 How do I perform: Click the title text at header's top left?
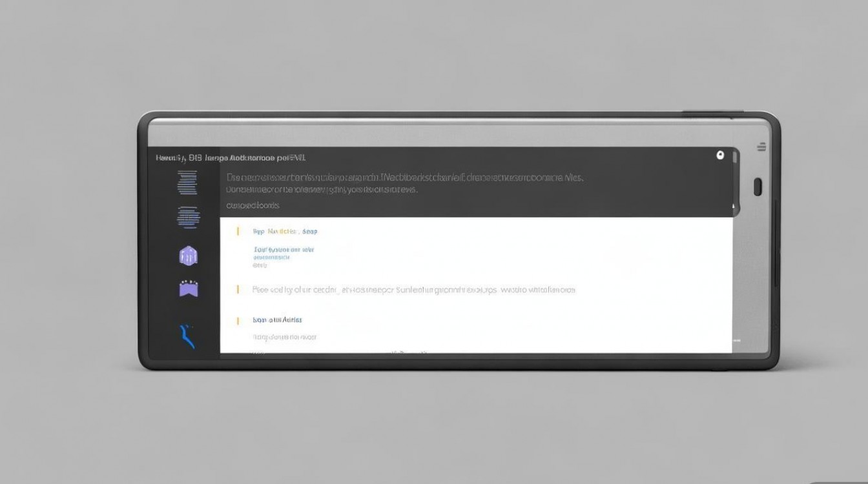pyautogui.click(x=231, y=157)
